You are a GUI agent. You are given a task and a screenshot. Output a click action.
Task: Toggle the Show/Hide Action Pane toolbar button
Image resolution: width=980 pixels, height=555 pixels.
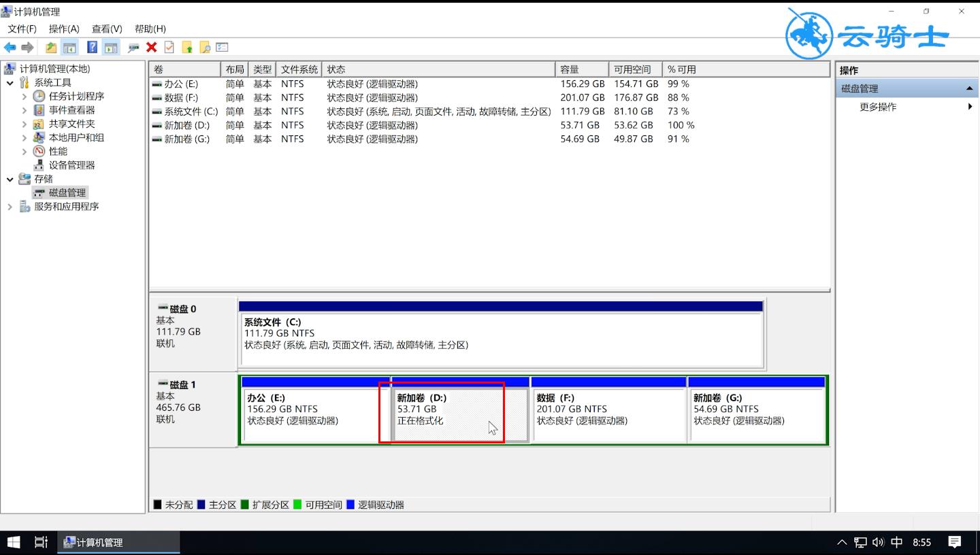111,47
